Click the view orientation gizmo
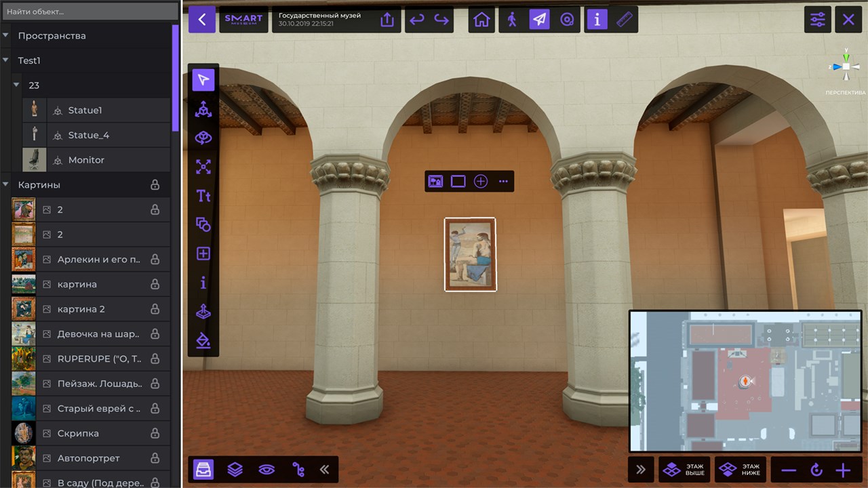Viewport: 868px width, 488px height. click(x=846, y=66)
